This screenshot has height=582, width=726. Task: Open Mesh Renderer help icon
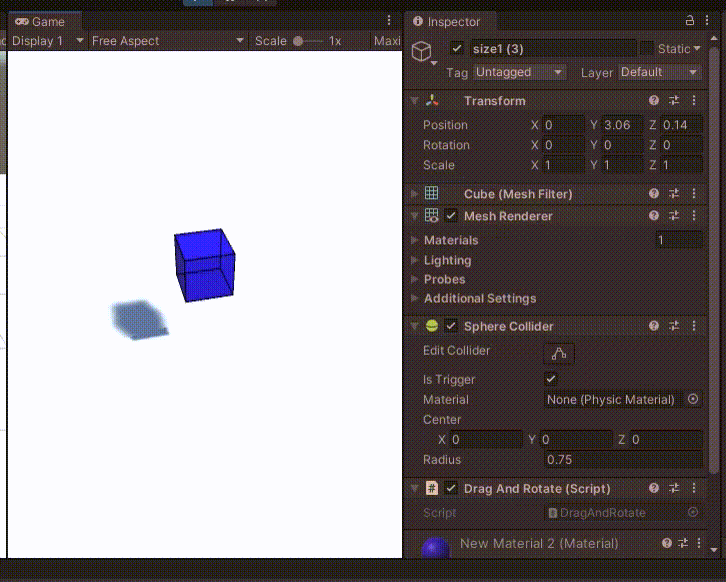[654, 215]
